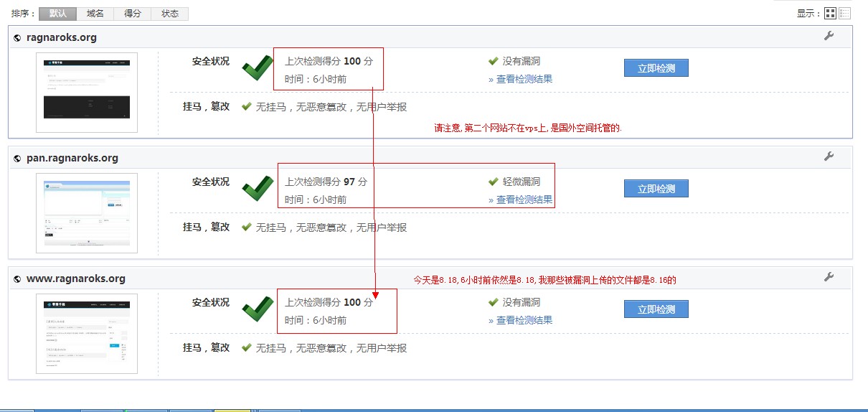Open the pan.ragnaroks.org site thumbnail

pyautogui.click(x=87, y=213)
